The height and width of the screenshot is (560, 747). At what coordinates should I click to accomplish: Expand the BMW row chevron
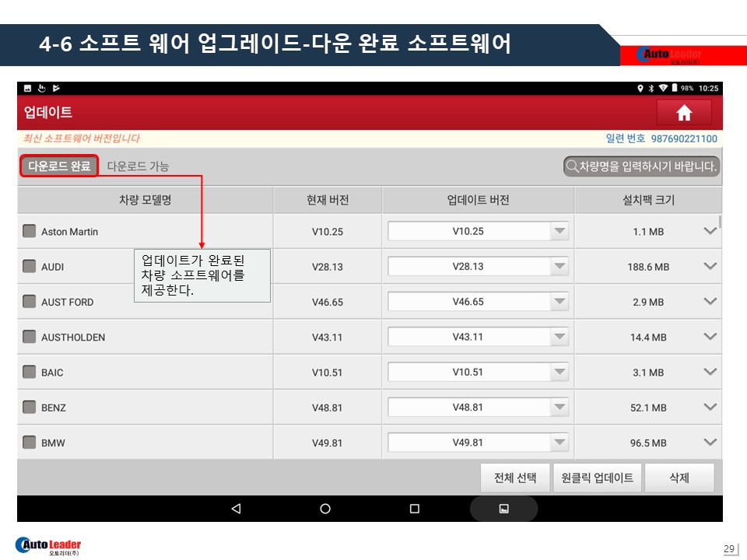710,443
